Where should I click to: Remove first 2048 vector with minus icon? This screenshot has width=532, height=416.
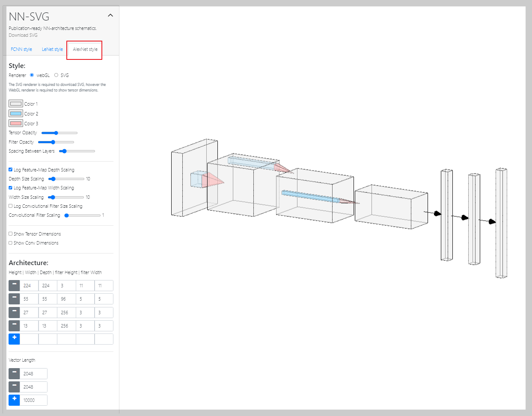(x=14, y=373)
